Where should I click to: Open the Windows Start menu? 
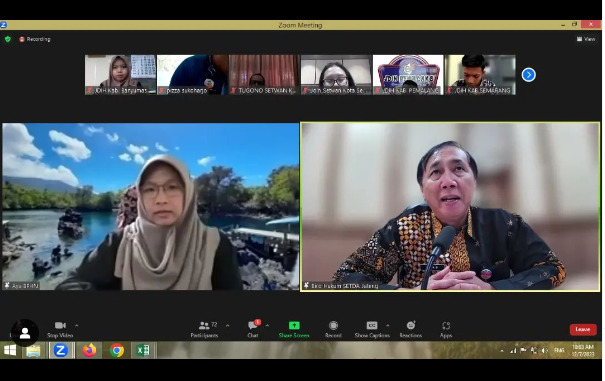tap(10, 350)
